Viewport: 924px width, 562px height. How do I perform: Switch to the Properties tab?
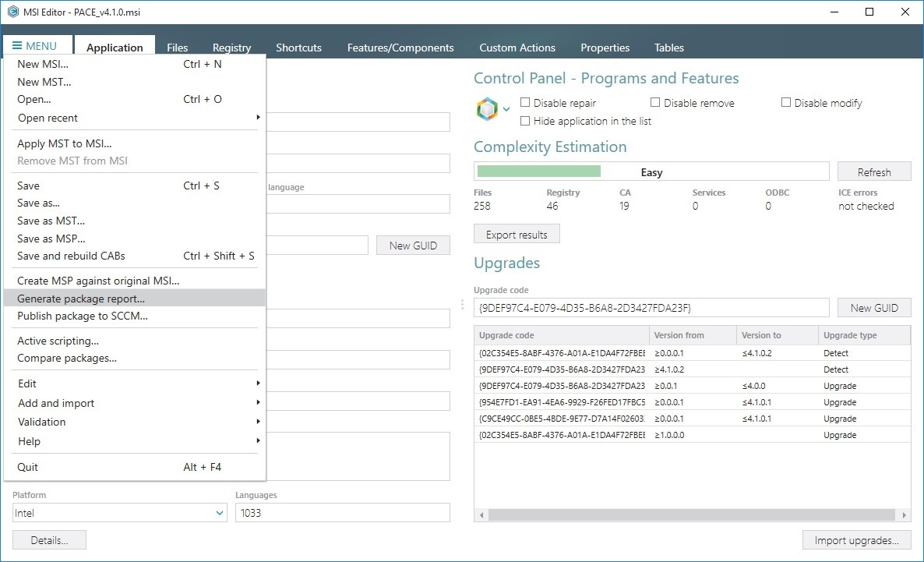pos(605,48)
